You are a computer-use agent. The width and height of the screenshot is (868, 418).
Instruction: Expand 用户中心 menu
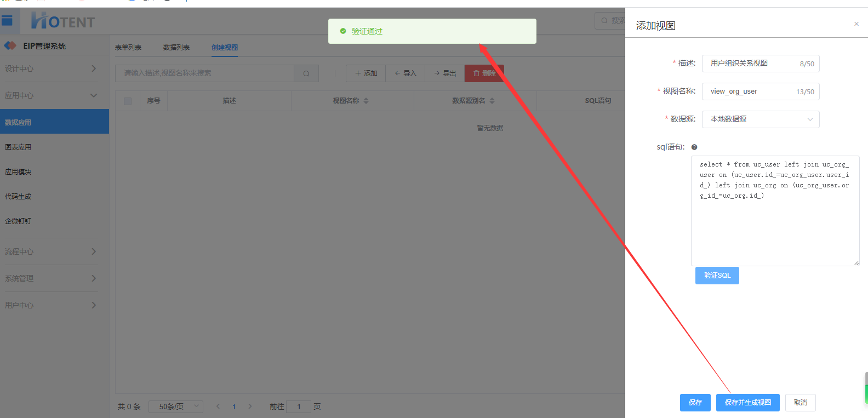tap(55, 305)
